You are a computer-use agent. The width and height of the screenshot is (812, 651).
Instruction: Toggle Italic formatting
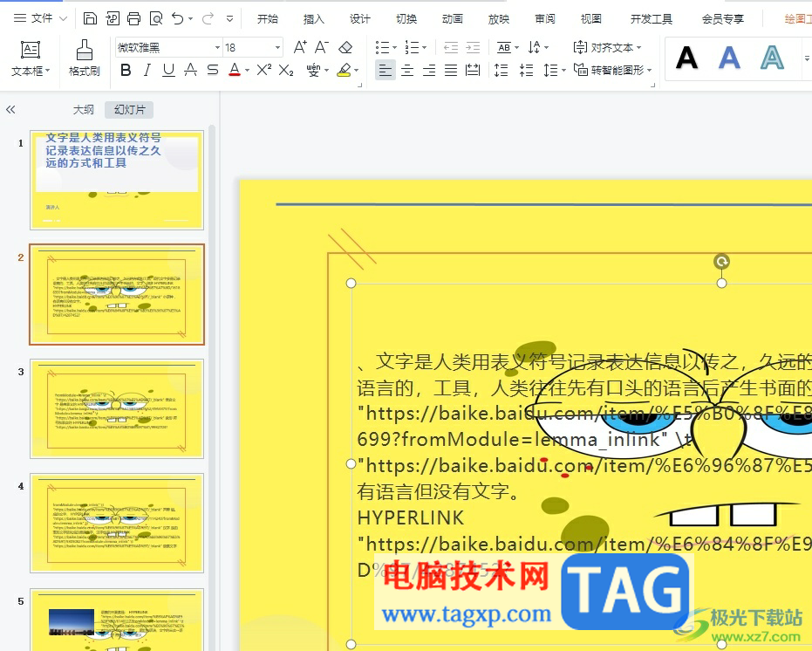point(147,70)
